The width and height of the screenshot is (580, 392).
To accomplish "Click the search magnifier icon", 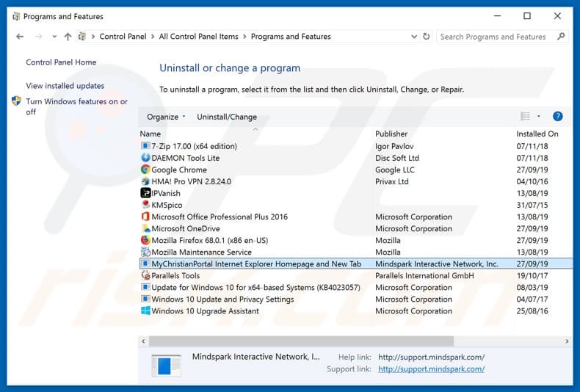I will [x=561, y=36].
